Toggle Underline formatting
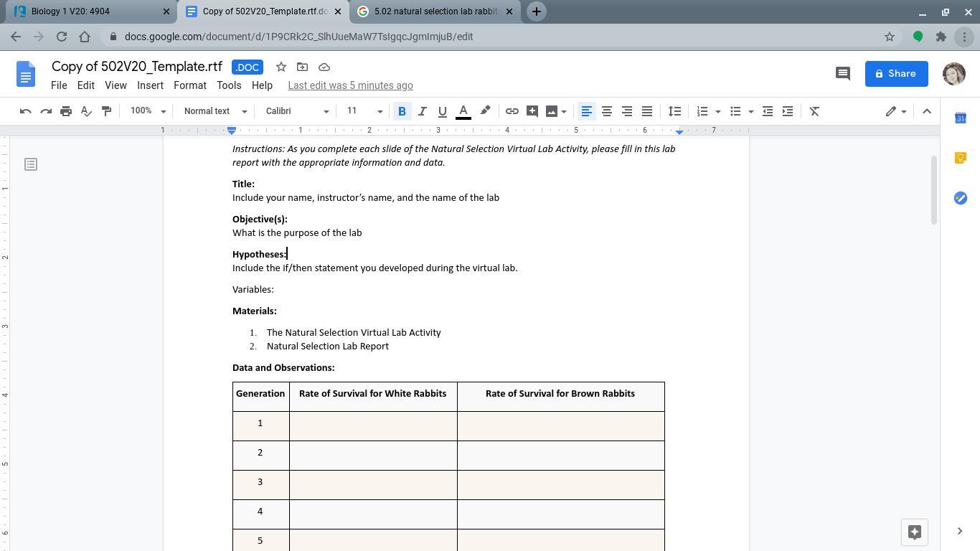The width and height of the screenshot is (980, 551). (x=442, y=111)
